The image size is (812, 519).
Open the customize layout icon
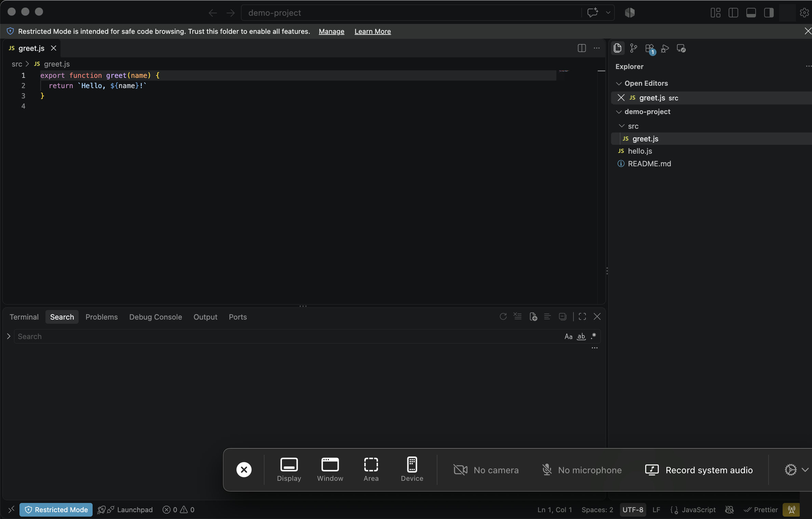click(716, 13)
